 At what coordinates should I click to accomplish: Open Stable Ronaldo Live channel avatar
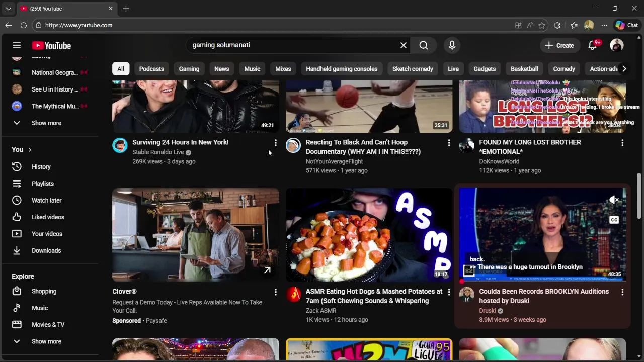coord(120,145)
